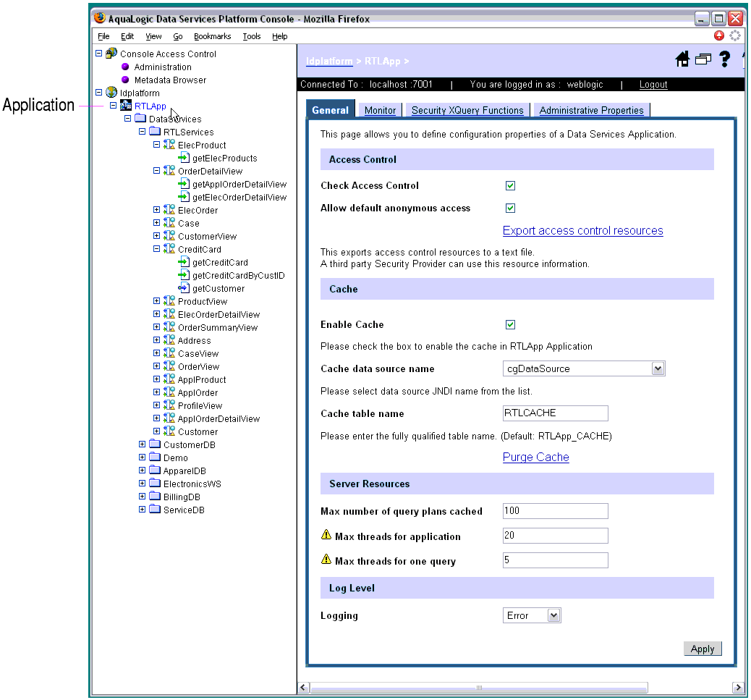Click the RTLApp application icon
Screen dimensions: 751x700
[x=126, y=106]
